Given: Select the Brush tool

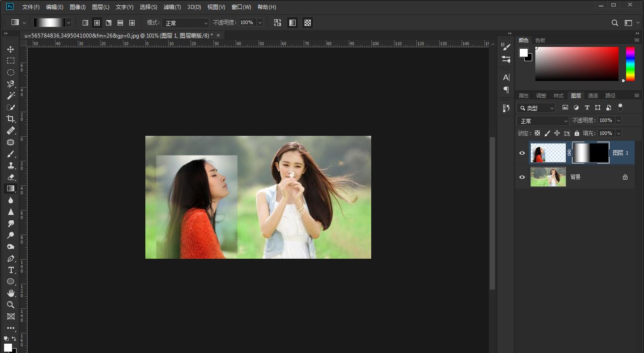Looking at the screenshot, I should [11, 154].
